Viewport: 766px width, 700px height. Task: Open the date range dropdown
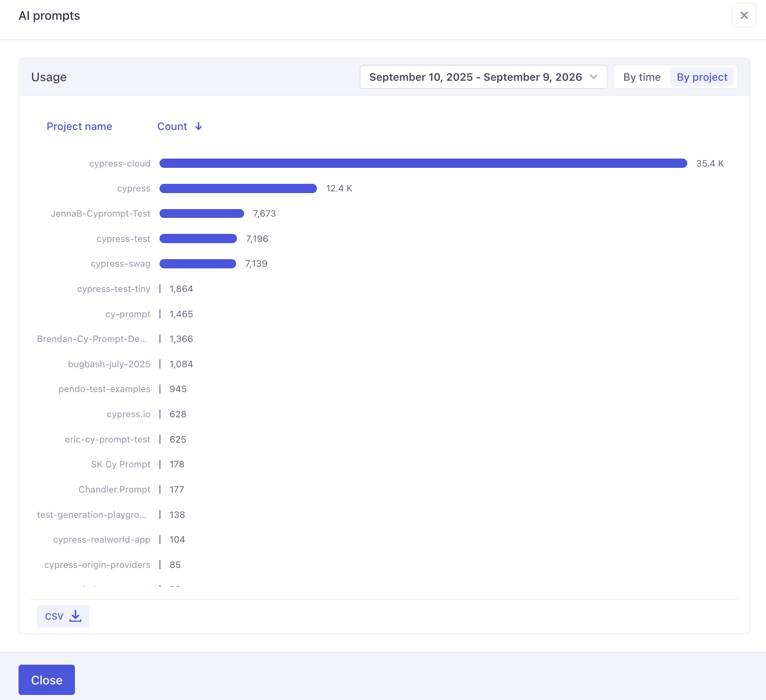click(x=483, y=77)
